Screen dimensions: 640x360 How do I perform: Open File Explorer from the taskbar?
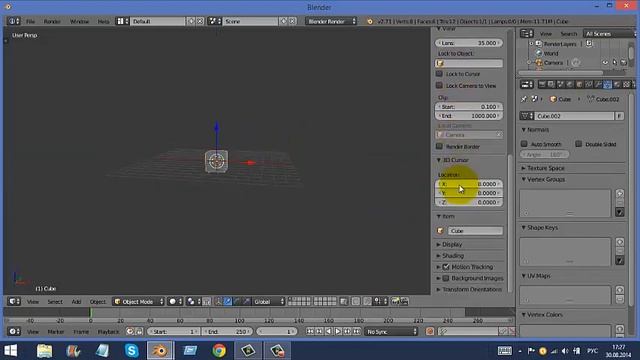tap(44, 351)
